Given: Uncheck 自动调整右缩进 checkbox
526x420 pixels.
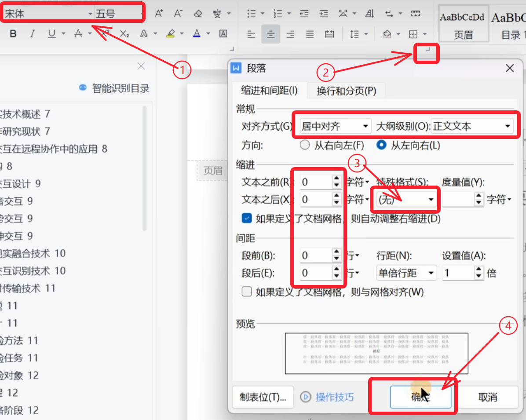Looking at the screenshot, I should [x=247, y=219].
